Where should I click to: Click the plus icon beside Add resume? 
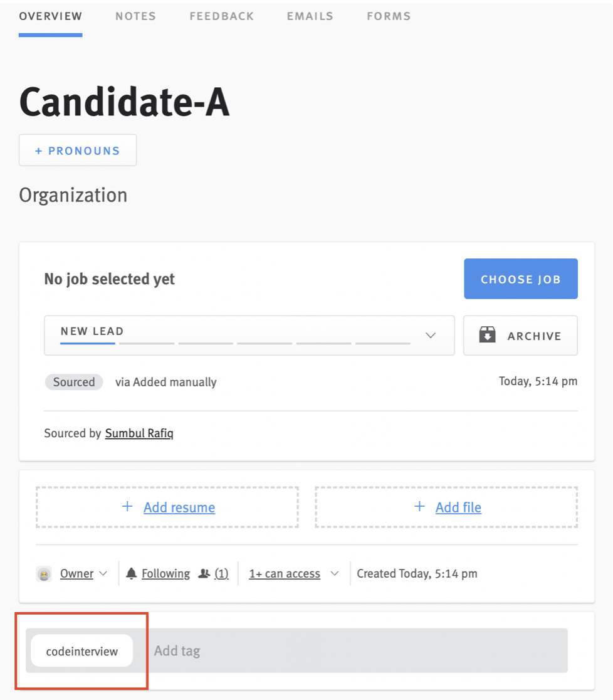[x=127, y=506]
